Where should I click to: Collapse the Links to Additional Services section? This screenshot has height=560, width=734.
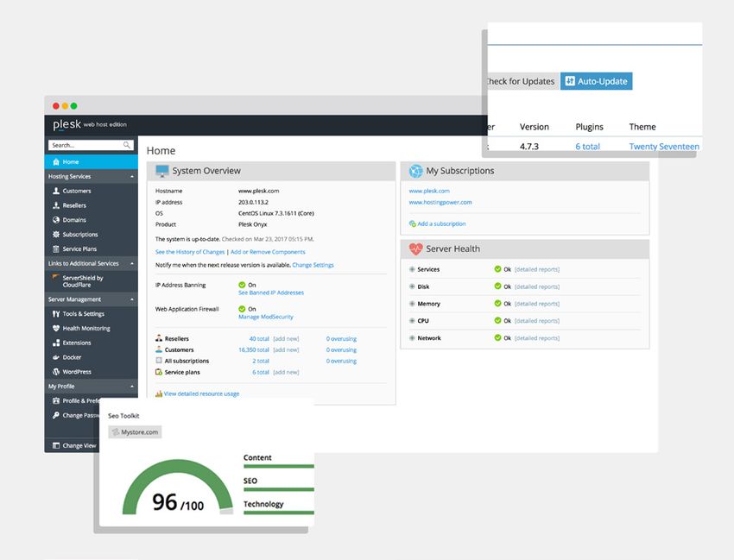pyautogui.click(x=132, y=264)
